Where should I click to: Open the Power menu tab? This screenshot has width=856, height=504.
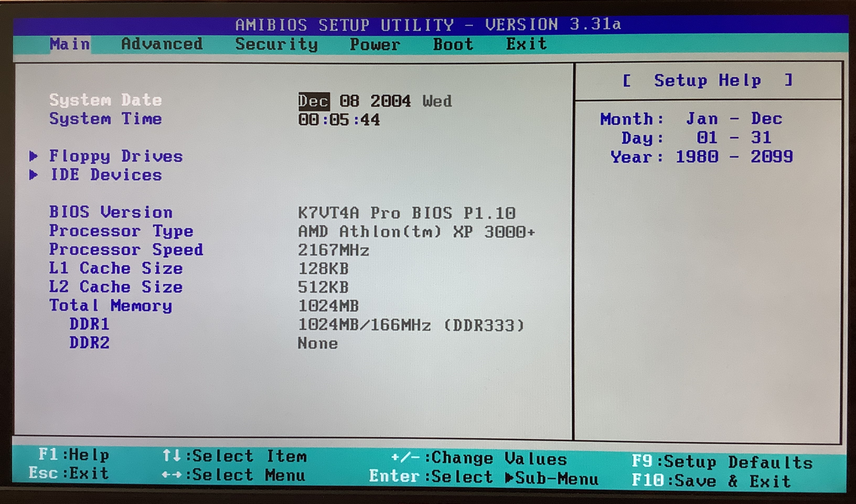(375, 44)
